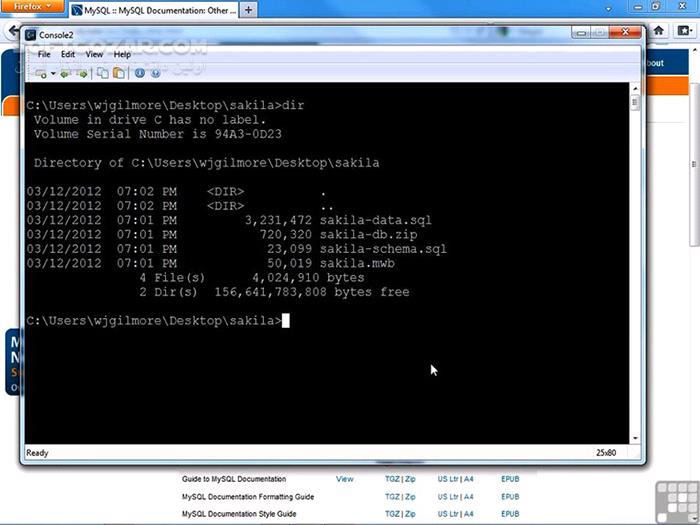Click Zip link for Guide to MySQL Documentation
The width and height of the screenshot is (700, 525).
(410, 479)
